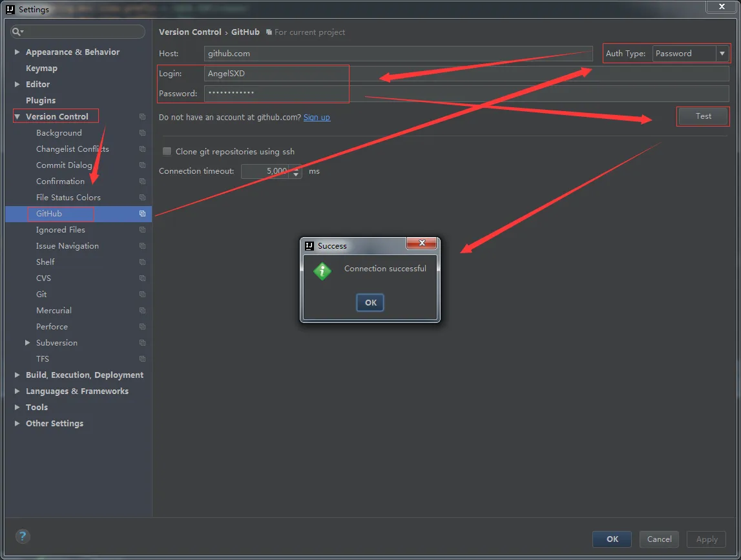Collapse the Version Control section
This screenshot has height=560, width=741.
point(17,117)
